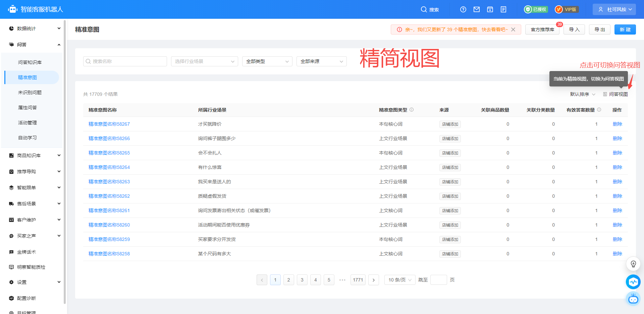The height and width of the screenshot is (314, 644).
Task: Click the 推荐导购 sidebar icon
Action: 11,172
